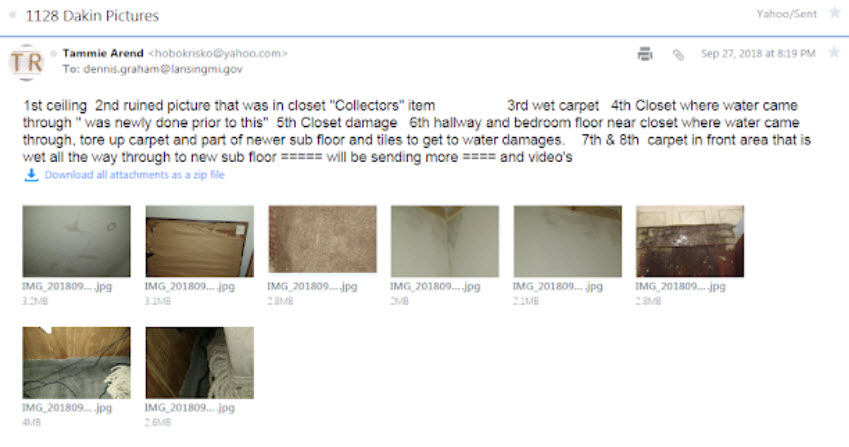This screenshot has height=447, width=849.
Task: Open the torn-up floor photo thumbnail
Action: tap(690, 241)
